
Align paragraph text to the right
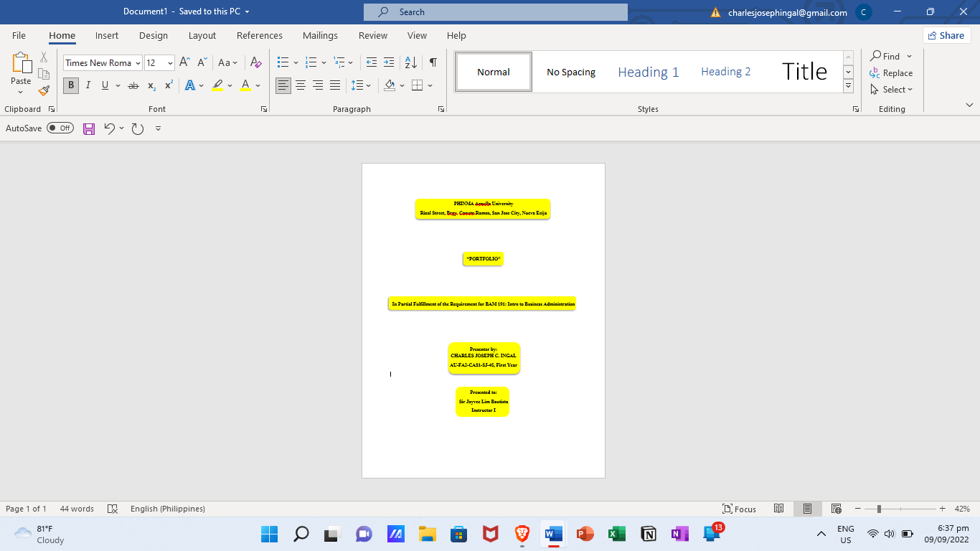click(x=318, y=85)
